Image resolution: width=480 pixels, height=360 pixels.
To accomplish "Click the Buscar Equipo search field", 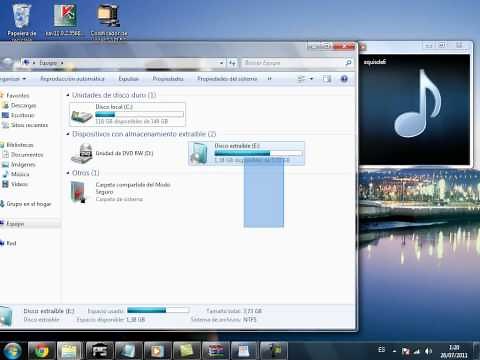I will tap(292, 63).
